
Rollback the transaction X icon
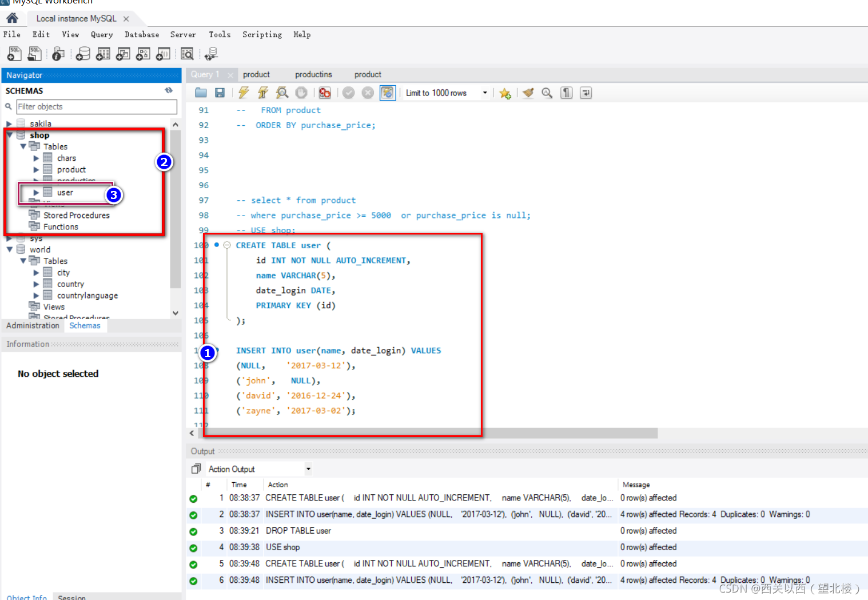tap(368, 93)
